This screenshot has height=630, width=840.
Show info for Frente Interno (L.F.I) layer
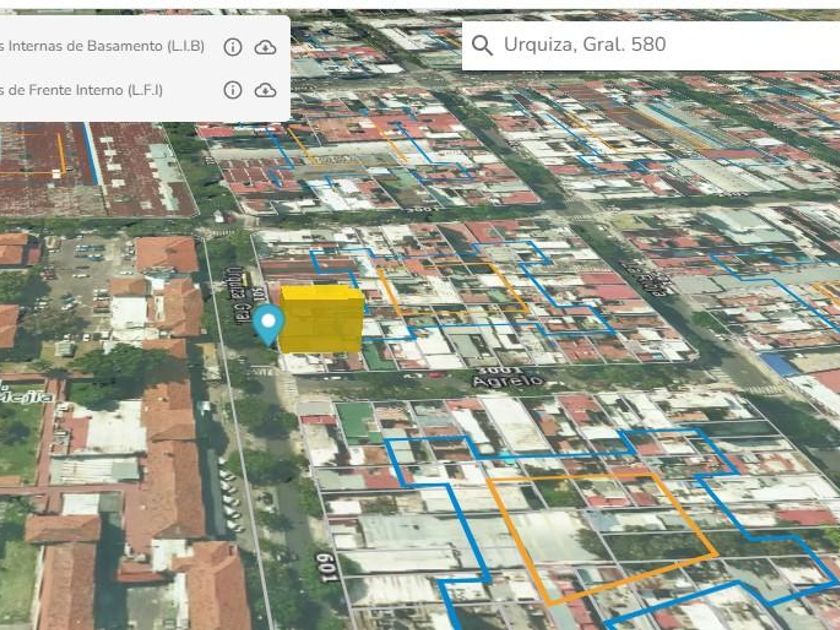233,90
